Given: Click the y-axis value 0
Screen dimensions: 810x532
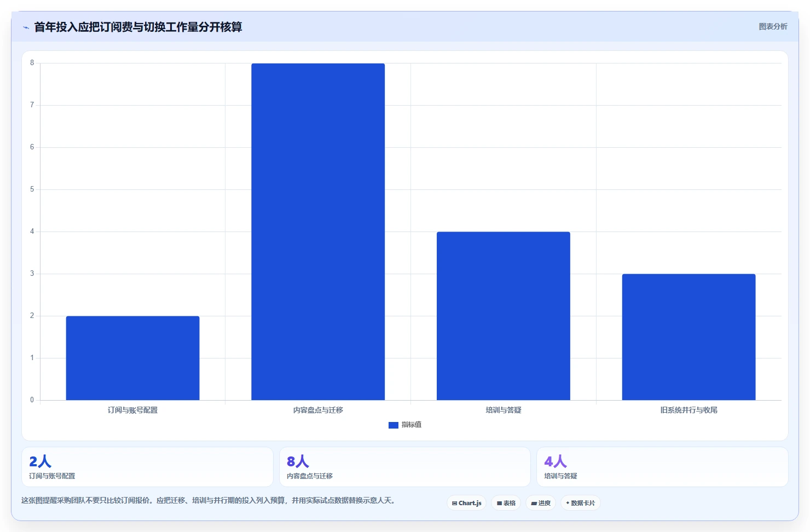Looking at the screenshot, I should [x=32, y=400].
